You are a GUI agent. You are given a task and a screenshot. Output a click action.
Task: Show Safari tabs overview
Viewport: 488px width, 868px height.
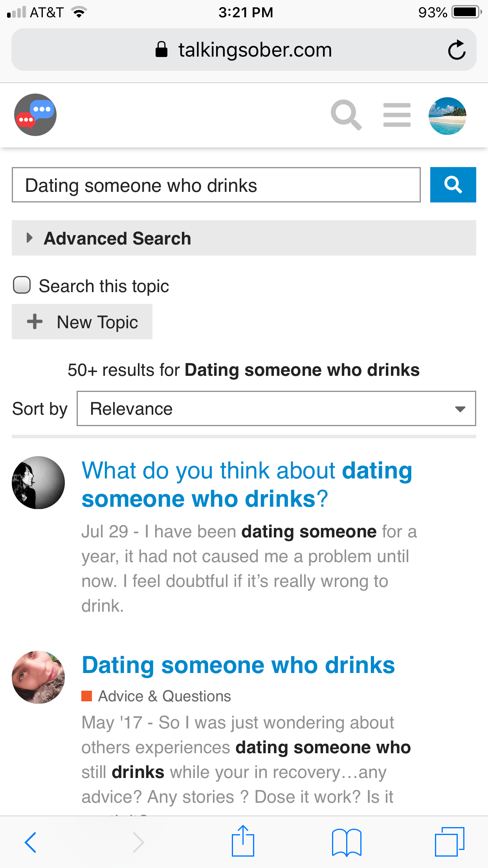[449, 842]
